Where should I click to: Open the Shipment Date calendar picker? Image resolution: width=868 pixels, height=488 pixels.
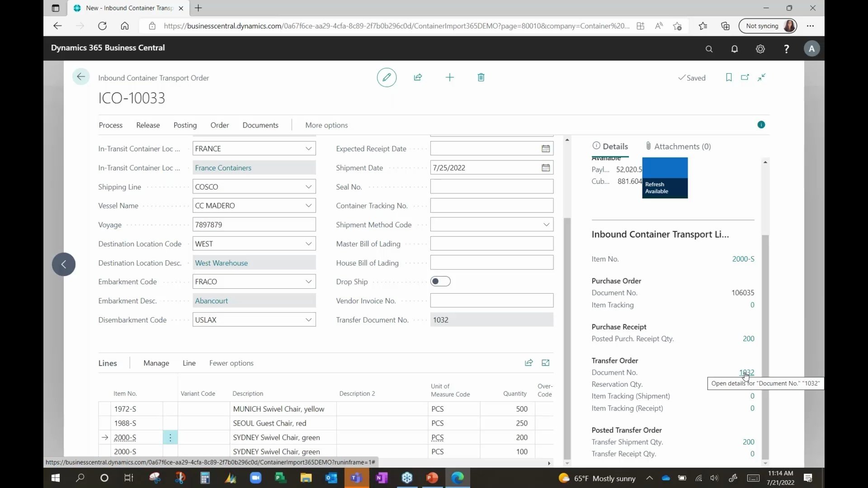point(546,168)
